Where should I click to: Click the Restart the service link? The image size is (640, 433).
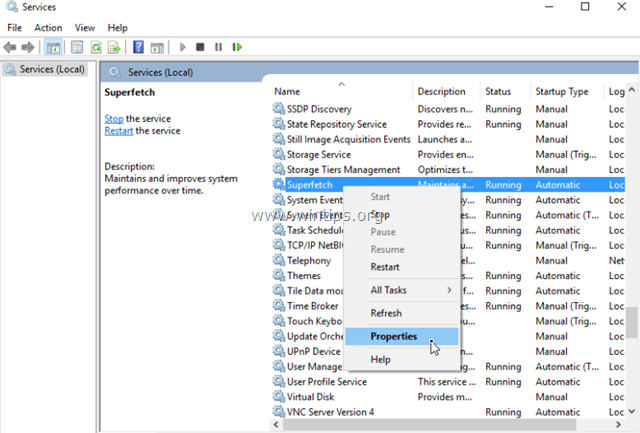118,131
